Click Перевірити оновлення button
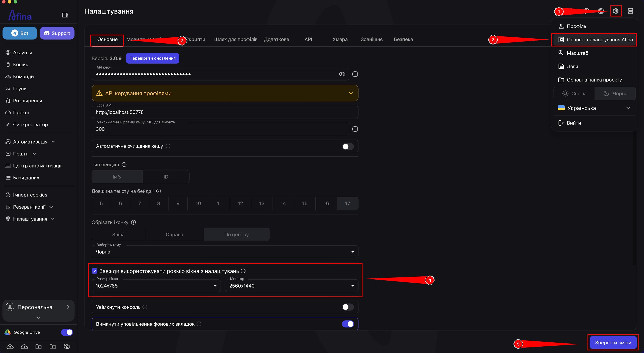 click(152, 58)
